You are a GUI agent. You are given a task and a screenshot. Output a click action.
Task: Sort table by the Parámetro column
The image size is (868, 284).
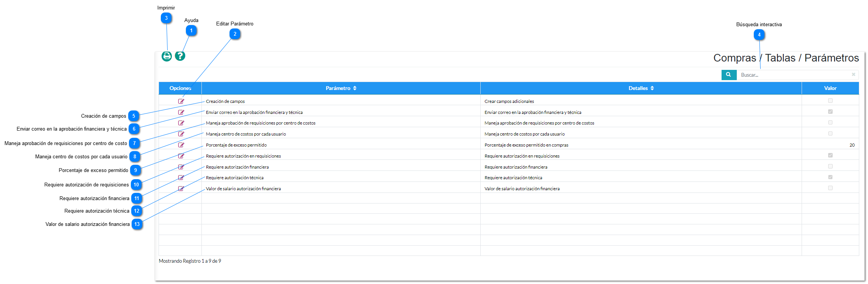[341, 88]
